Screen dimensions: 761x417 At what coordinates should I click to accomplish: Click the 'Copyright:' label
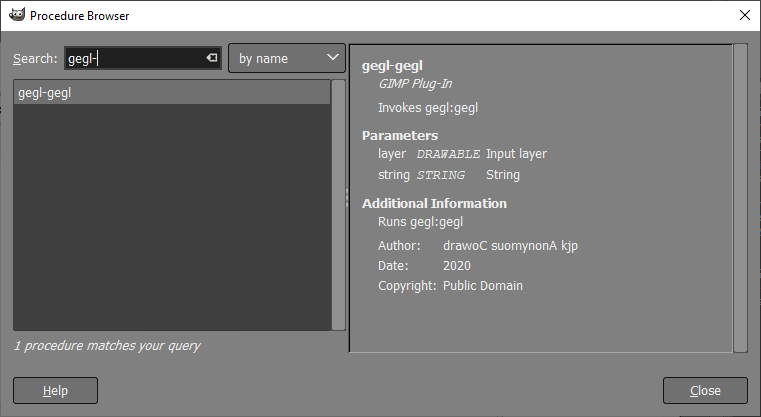point(407,285)
